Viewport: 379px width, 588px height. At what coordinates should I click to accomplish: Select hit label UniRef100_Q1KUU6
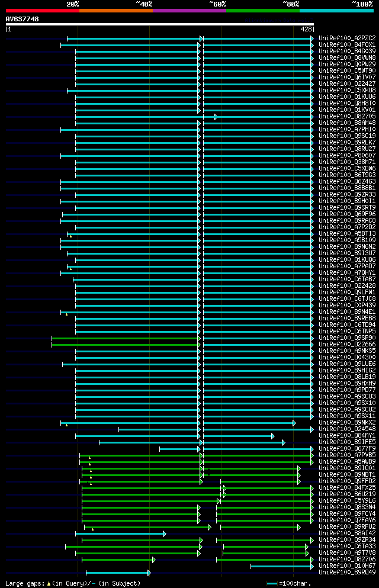[x=347, y=97]
